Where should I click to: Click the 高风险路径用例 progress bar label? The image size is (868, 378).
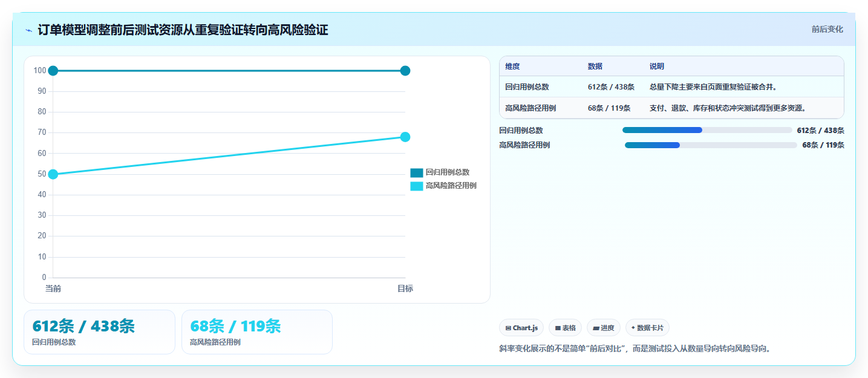524,145
